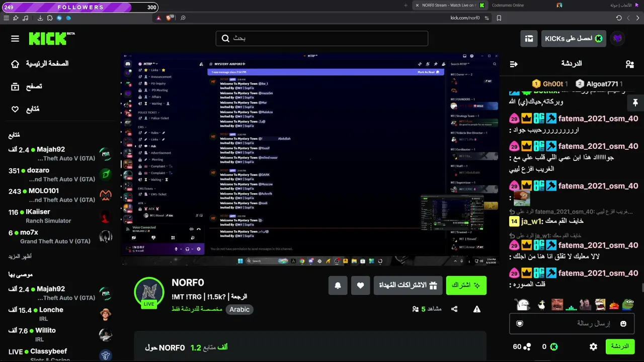Image resolution: width=644 pixels, height=362 pixels.
Task: Close the NORF0 Stream tab
Action: 417,5
